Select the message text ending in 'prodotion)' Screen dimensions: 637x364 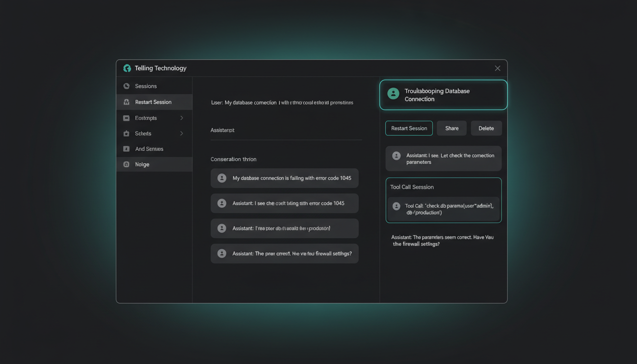click(281, 228)
